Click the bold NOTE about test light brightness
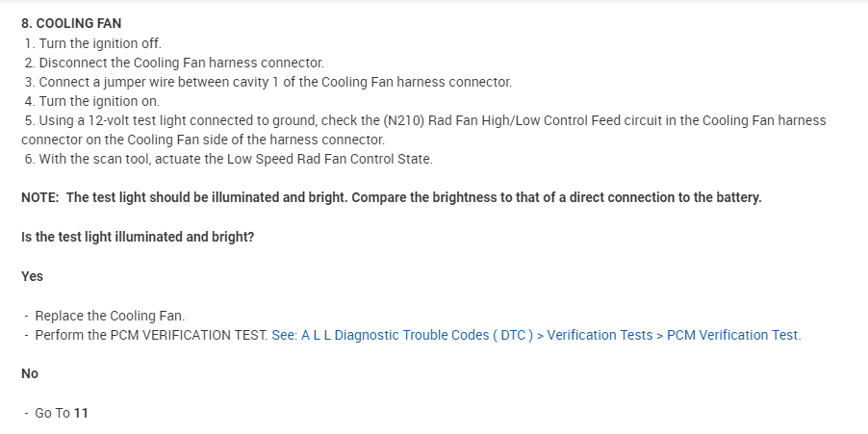This screenshot has width=868, height=434. [x=391, y=197]
